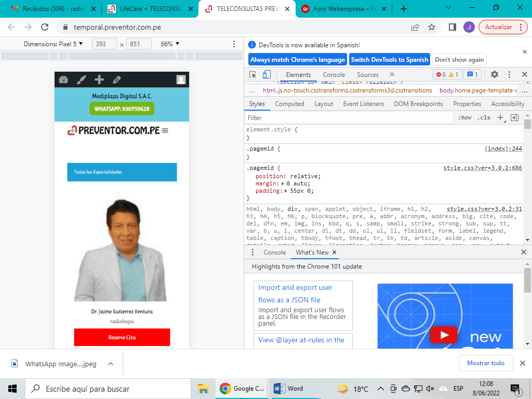The height and width of the screenshot is (399, 532).
Task: Open the browser side panel icon
Action: click(452, 27)
